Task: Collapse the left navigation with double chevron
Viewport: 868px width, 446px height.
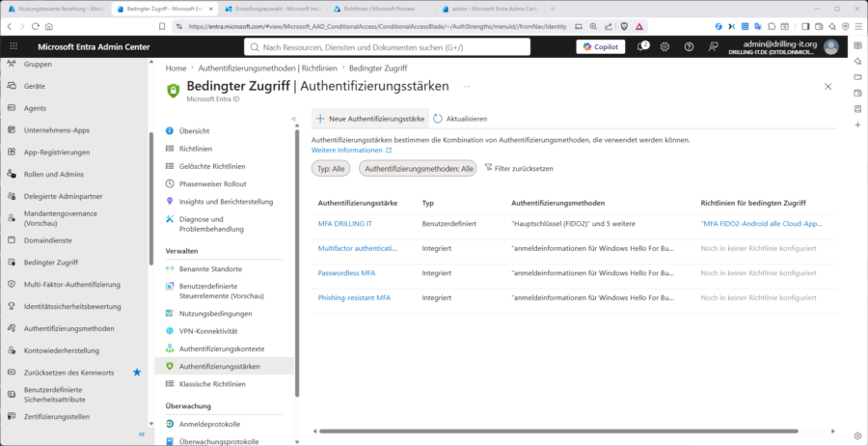Action: click(x=142, y=435)
